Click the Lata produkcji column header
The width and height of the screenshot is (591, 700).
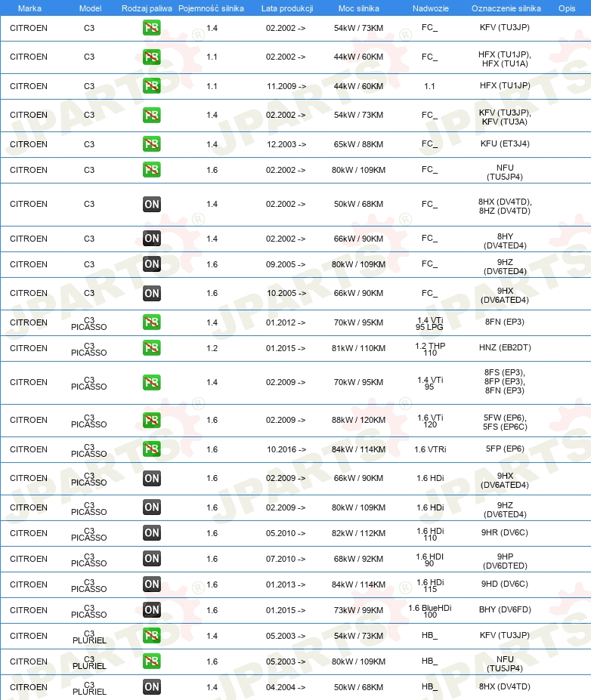[287, 8]
